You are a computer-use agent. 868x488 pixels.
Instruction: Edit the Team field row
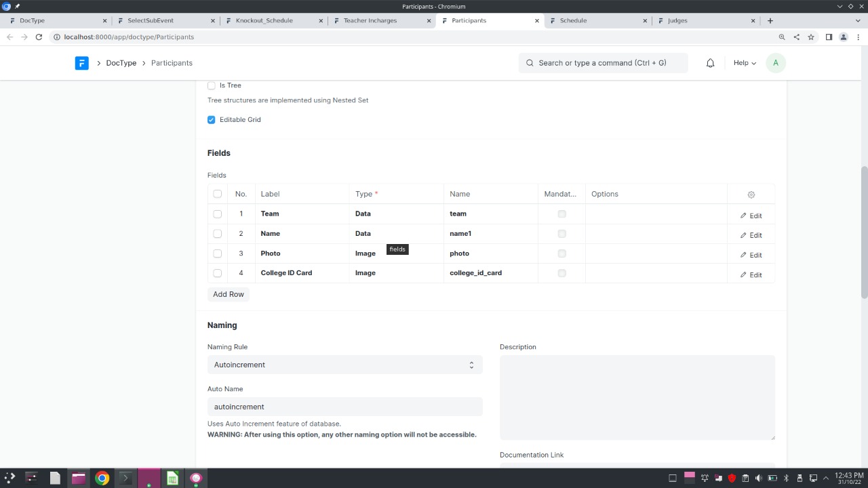[x=751, y=216]
